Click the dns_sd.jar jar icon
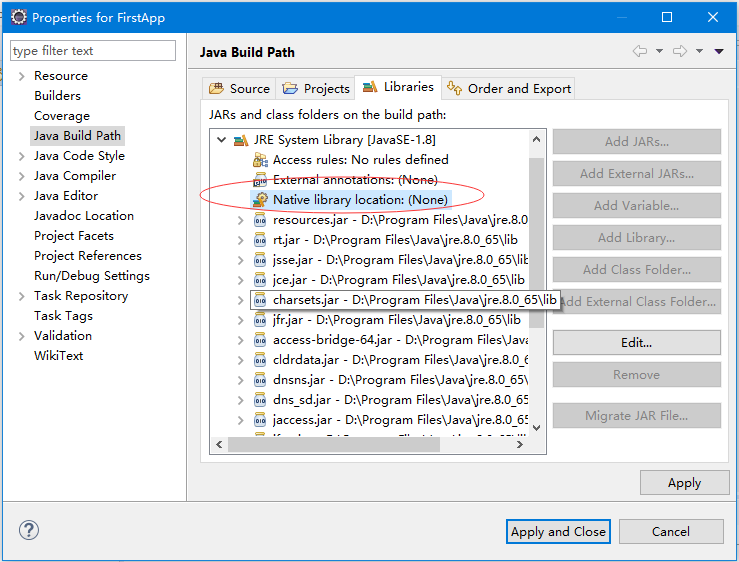739x562 pixels. click(x=260, y=400)
